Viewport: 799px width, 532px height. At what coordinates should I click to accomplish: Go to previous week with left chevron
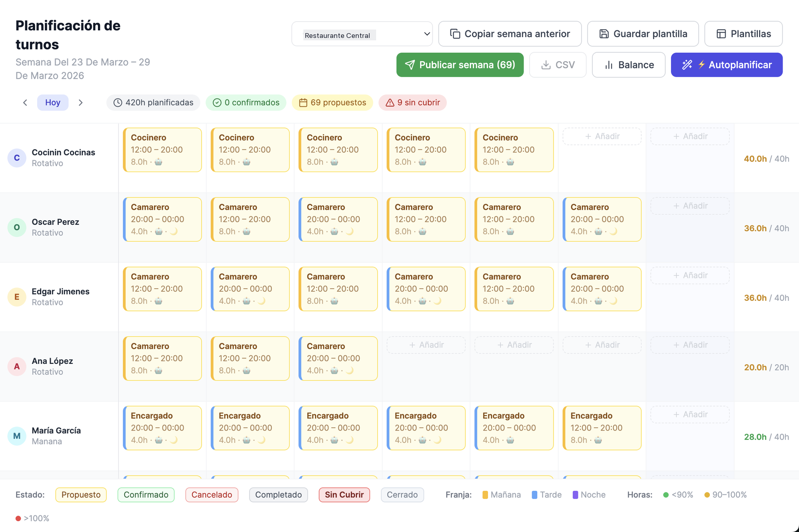(x=25, y=103)
